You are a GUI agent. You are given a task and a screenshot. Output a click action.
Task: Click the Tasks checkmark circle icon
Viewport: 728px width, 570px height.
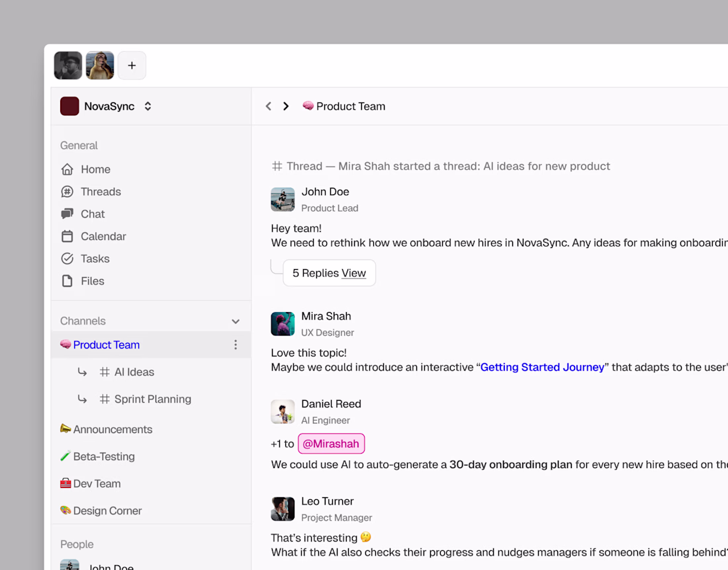pos(68,259)
